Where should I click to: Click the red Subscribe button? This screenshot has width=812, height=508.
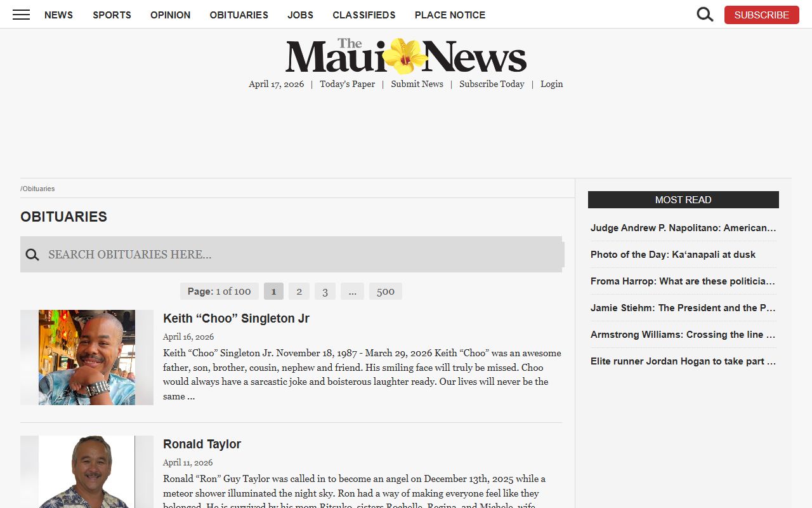[761, 15]
